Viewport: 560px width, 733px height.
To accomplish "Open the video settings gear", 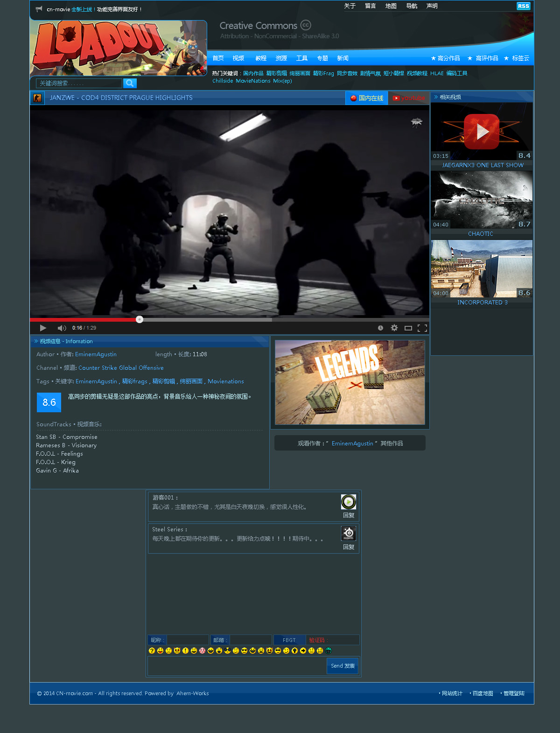I will tap(394, 328).
